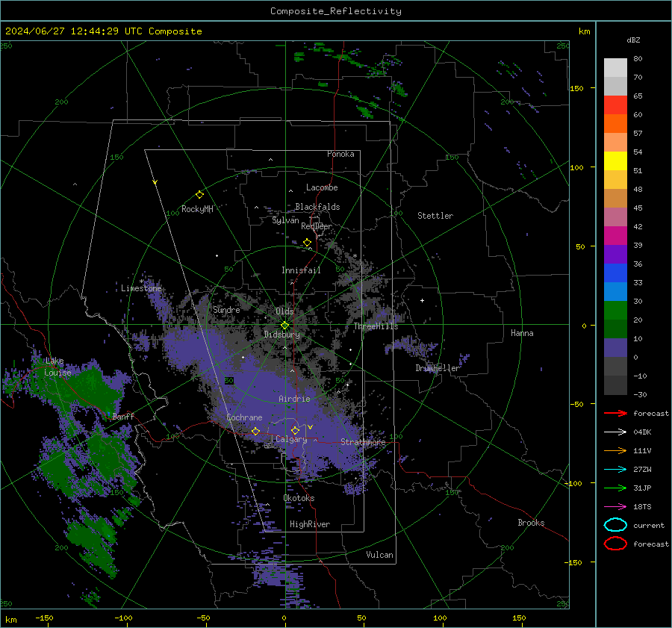The width and height of the screenshot is (672, 628).
Task: Select the yellow diamond marker above Calgary
Action: 295,430
